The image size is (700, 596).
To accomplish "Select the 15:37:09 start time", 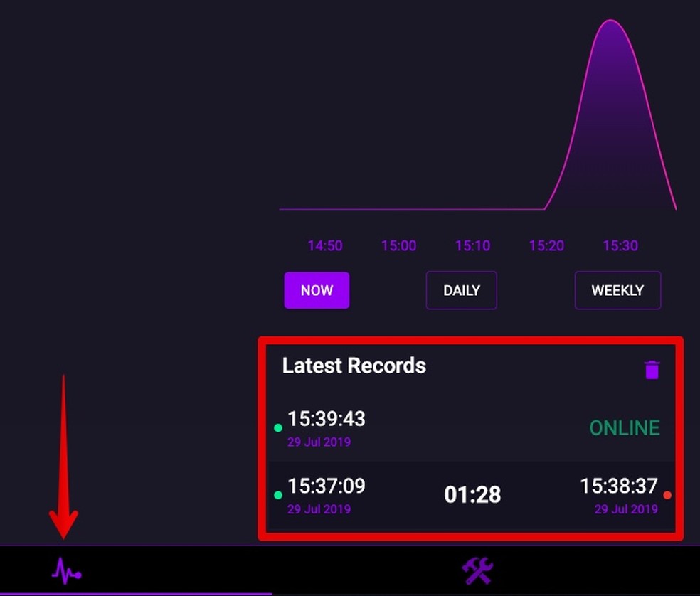I will click(x=326, y=486).
